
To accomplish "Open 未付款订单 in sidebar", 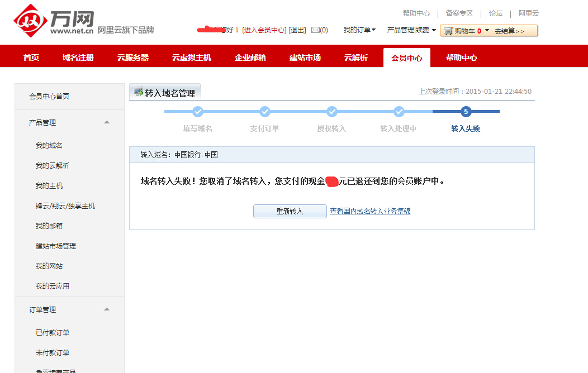I will 53,353.
